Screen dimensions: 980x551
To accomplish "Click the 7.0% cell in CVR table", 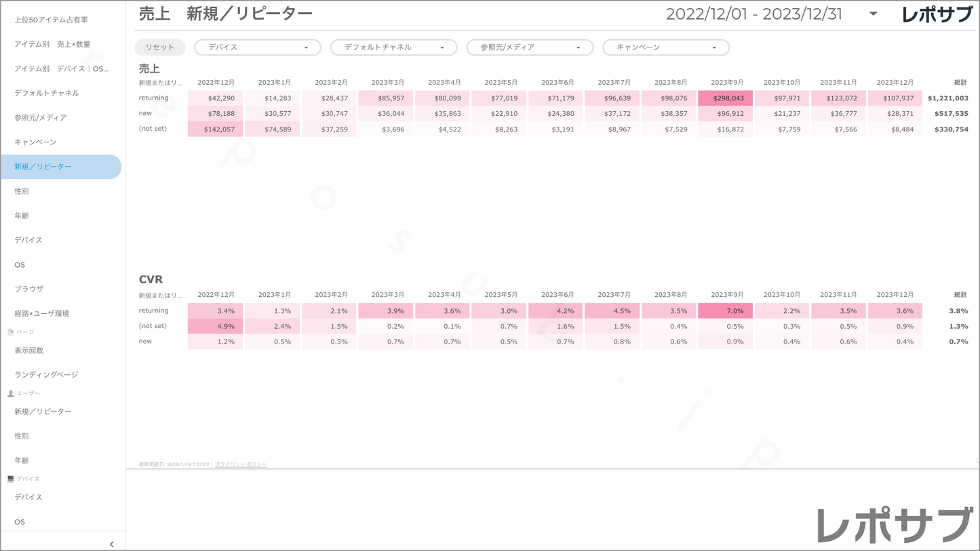I will pos(725,311).
